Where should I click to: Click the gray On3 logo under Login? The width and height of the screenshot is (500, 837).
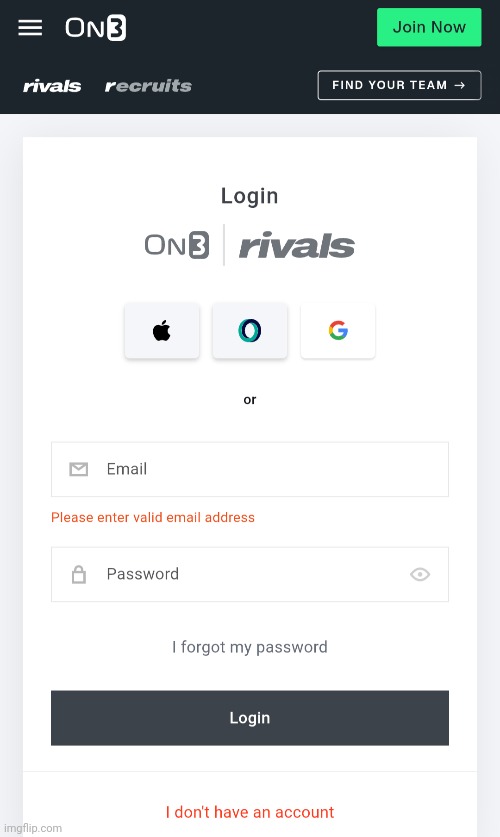coord(177,245)
